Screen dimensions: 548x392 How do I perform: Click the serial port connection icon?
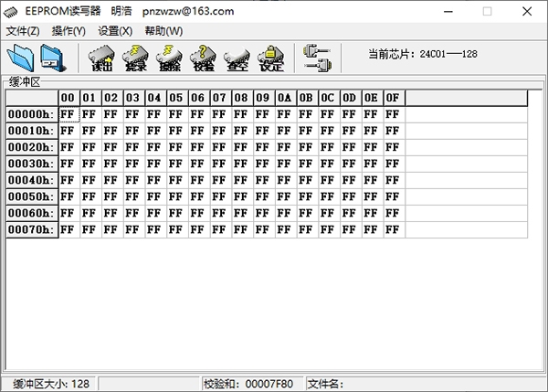(x=317, y=58)
